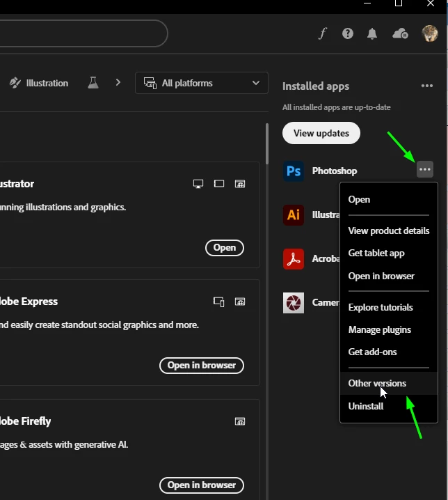Viewport: 448px width, 500px height.
Task: Close the Creative Cloud window
Action: pos(431,3)
